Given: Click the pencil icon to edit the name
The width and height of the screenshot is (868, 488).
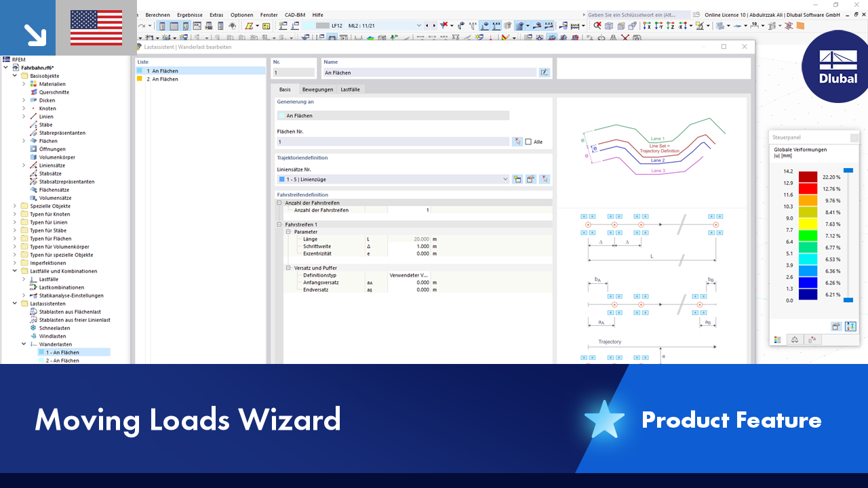Looking at the screenshot, I should pyautogui.click(x=544, y=70).
